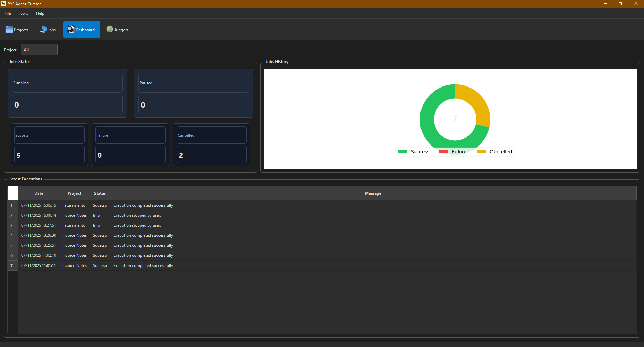The height and width of the screenshot is (347, 644).
Task: Open the File menu
Action: pos(7,13)
